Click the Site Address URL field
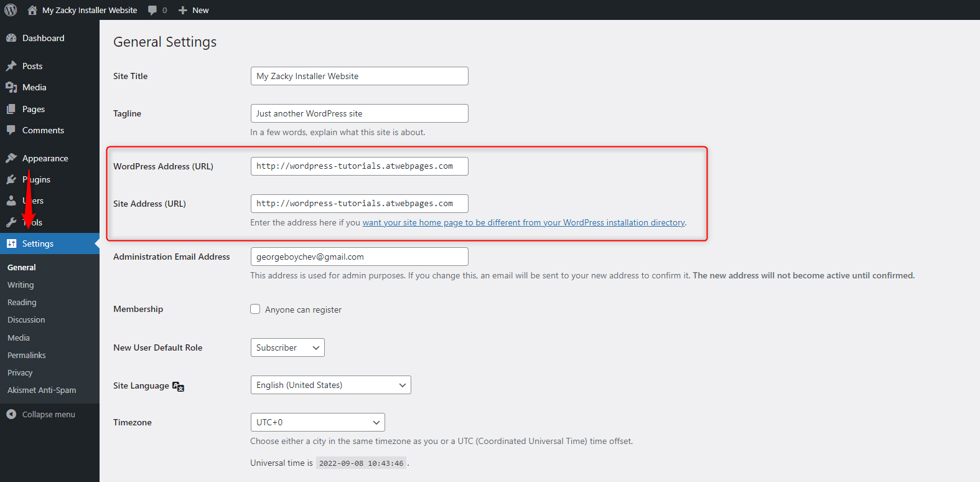Viewport: 980px width, 482px height. tap(359, 204)
